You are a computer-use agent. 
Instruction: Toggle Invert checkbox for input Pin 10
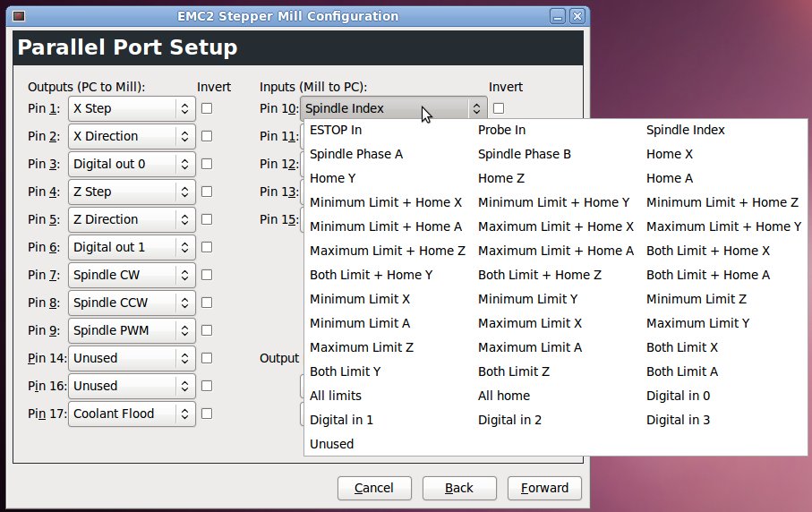(x=499, y=108)
